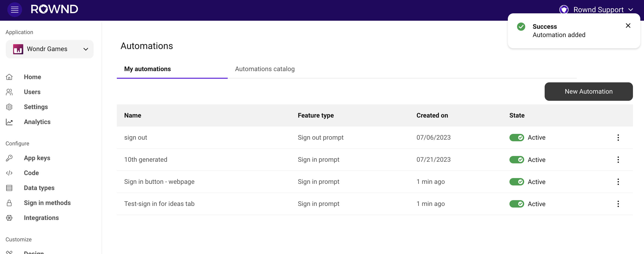Select the My automations tab
Image resolution: width=644 pixels, height=254 pixels.
click(x=147, y=69)
